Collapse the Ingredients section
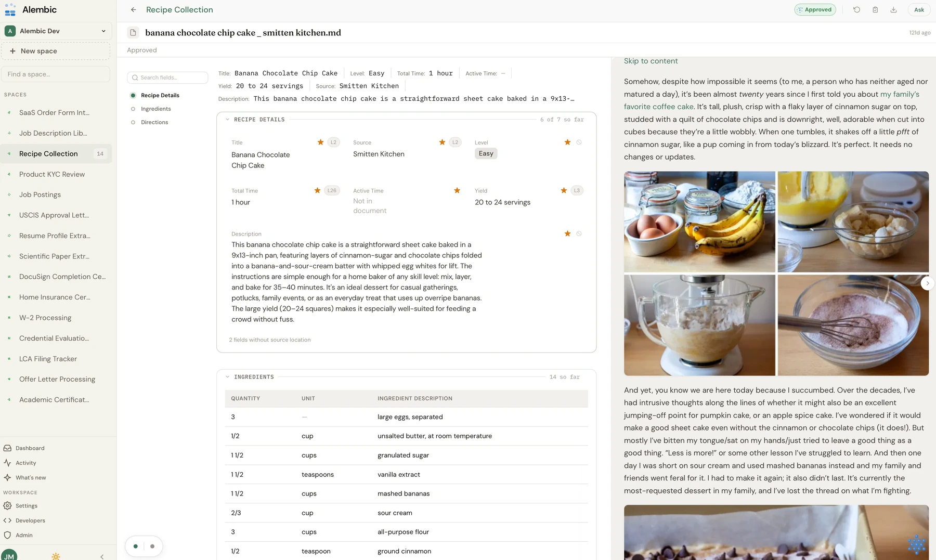The height and width of the screenshot is (560, 936). coord(228,377)
